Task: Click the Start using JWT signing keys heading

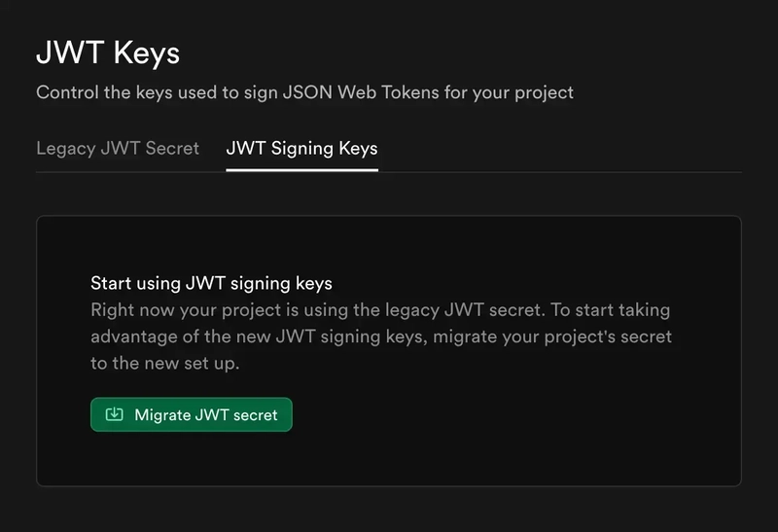Action: coord(211,283)
